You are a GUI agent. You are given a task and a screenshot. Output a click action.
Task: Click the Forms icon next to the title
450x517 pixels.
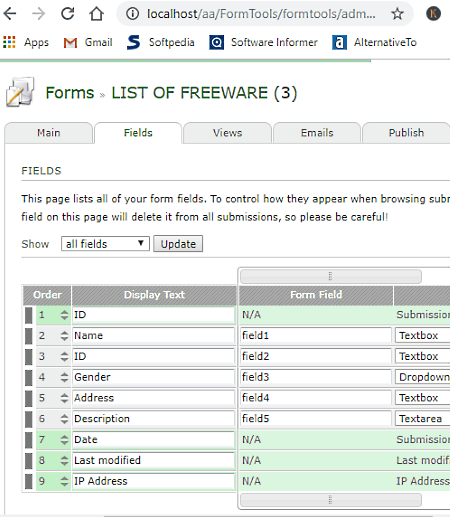pos(20,92)
